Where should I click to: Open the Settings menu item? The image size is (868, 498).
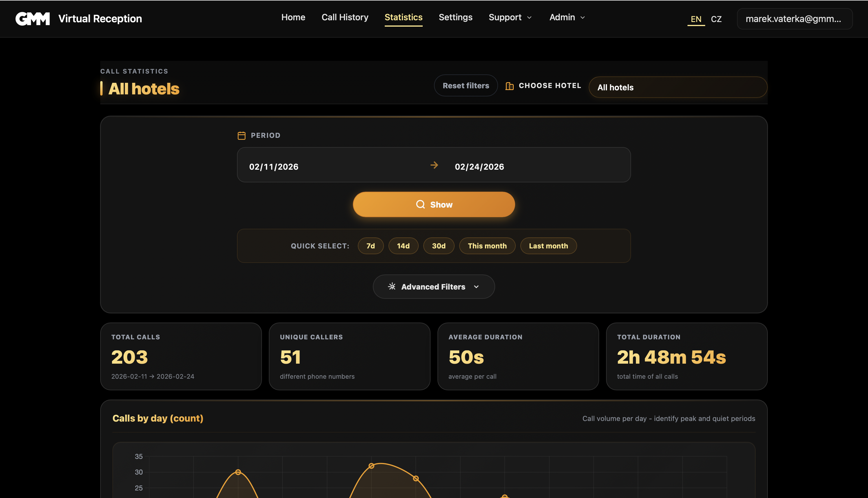pyautogui.click(x=455, y=17)
